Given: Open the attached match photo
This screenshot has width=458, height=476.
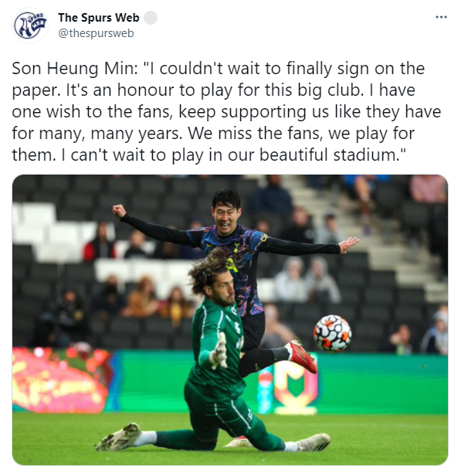Looking at the screenshot, I should 229,319.
